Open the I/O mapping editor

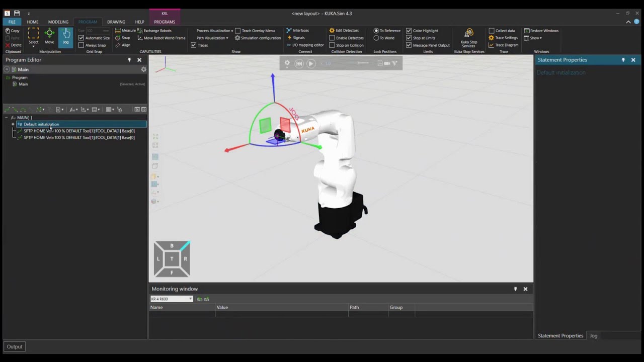coord(305,45)
